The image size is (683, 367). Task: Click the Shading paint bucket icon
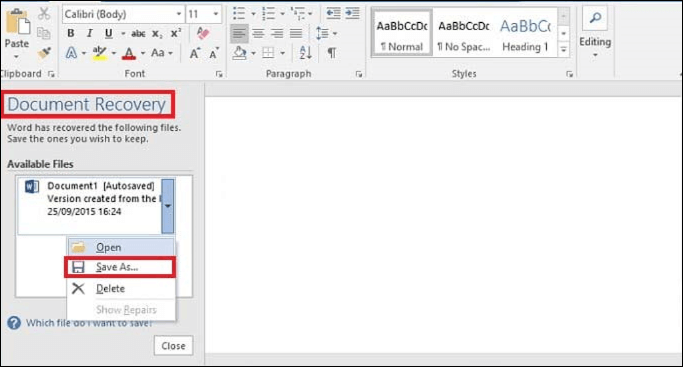point(240,53)
